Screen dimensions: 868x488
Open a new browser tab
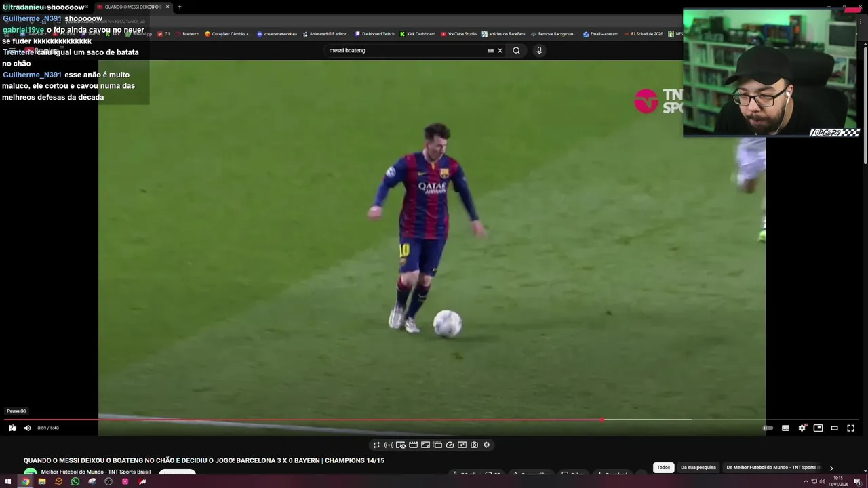coord(180,7)
